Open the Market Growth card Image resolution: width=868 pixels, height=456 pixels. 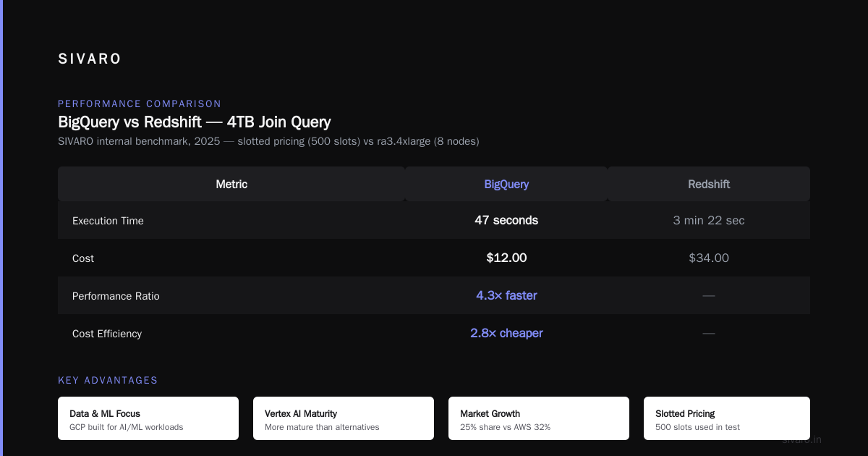point(539,418)
